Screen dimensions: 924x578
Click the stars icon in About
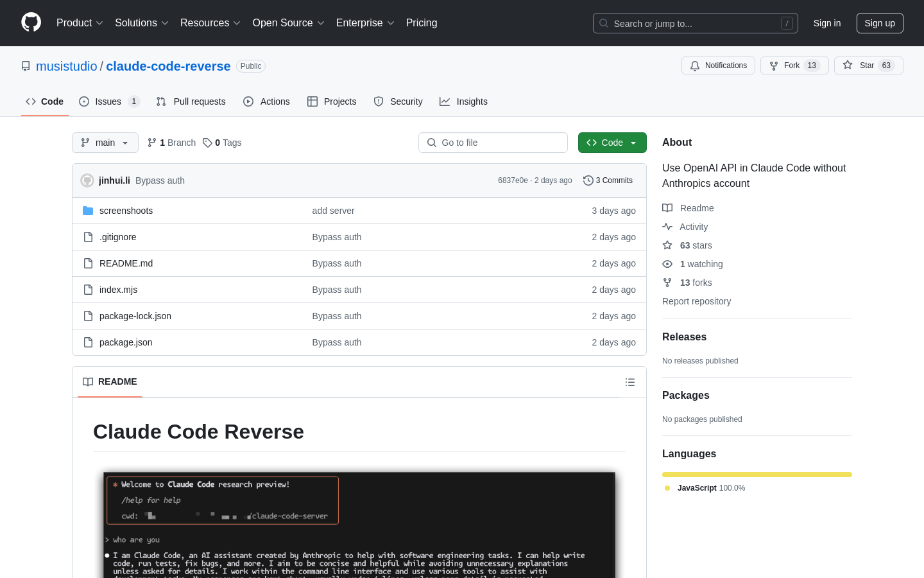click(x=667, y=245)
